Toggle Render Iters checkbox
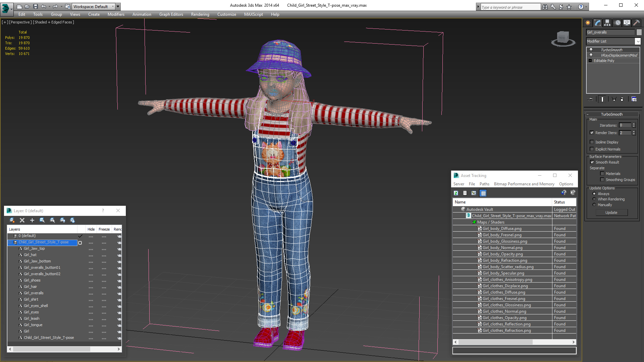 point(592,133)
